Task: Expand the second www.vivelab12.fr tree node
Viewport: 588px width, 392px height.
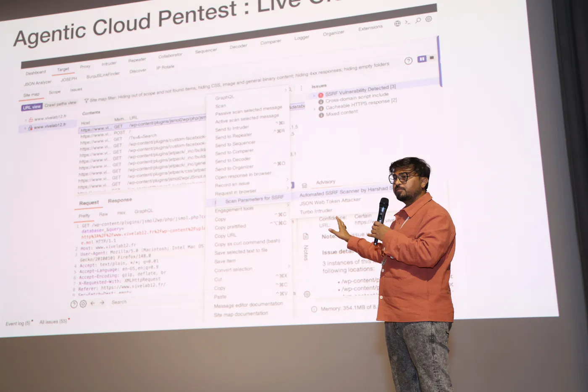Action: point(25,128)
